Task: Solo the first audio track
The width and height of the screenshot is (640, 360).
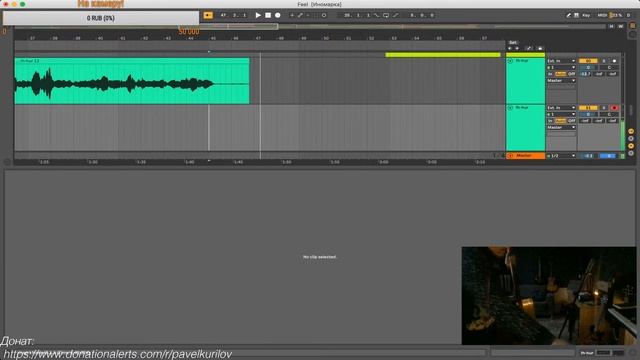Action: pos(604,61)
